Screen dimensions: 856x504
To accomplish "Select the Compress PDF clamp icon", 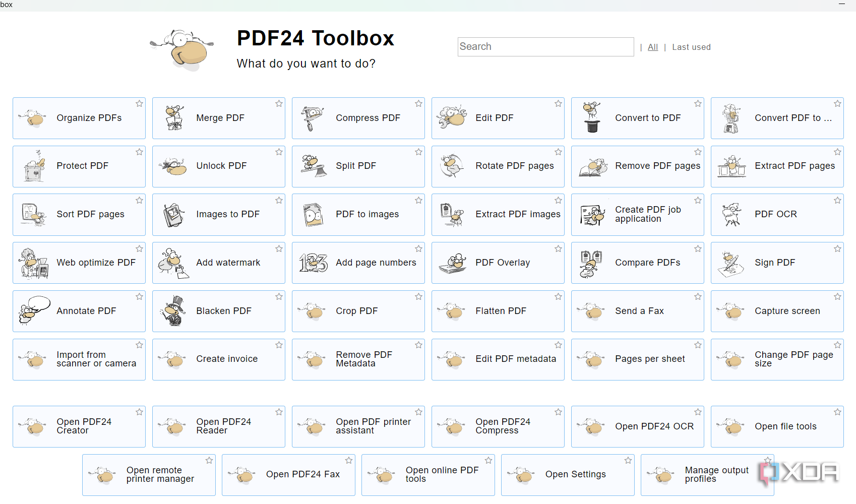I will pos(312,118).
